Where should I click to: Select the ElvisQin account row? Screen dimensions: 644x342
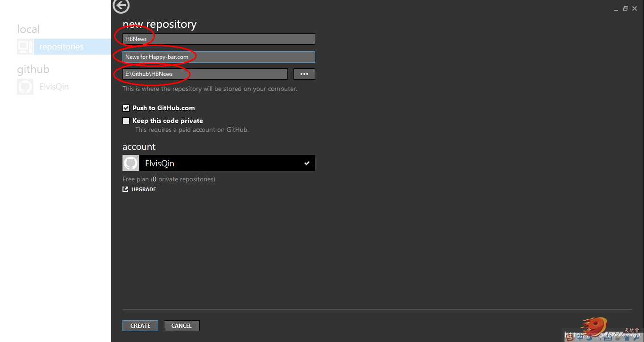point(219,163)
